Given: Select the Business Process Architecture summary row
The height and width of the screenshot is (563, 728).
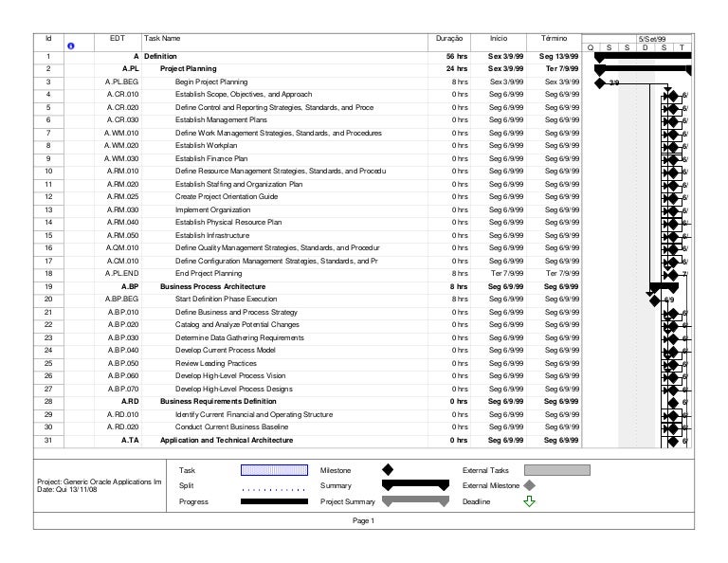Looking at the screenshot, I should pyautogui.click(x=212, y=286).
